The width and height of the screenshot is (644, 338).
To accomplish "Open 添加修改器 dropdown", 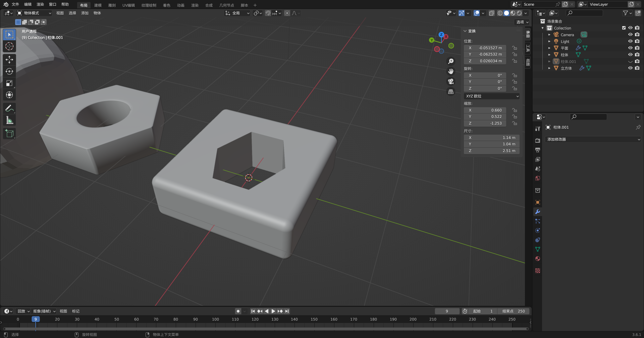I will coord(593,139).
